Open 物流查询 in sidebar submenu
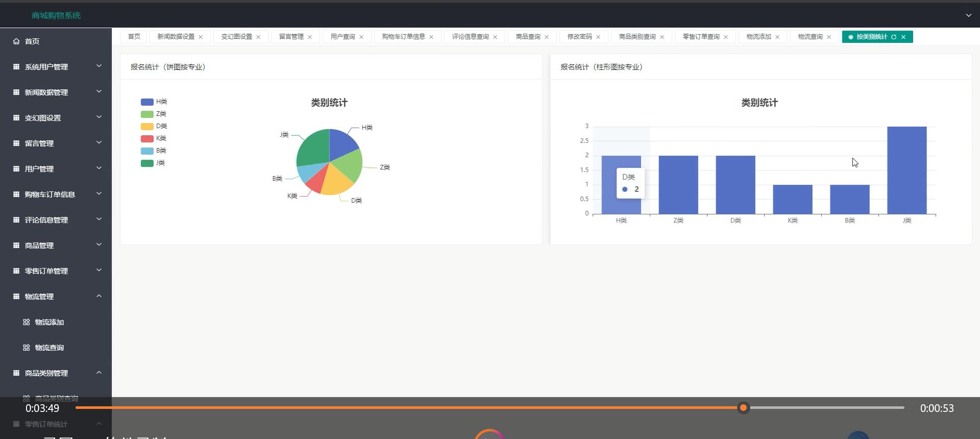The width and height of the screenshot is (980, 439). pos(50,348)
